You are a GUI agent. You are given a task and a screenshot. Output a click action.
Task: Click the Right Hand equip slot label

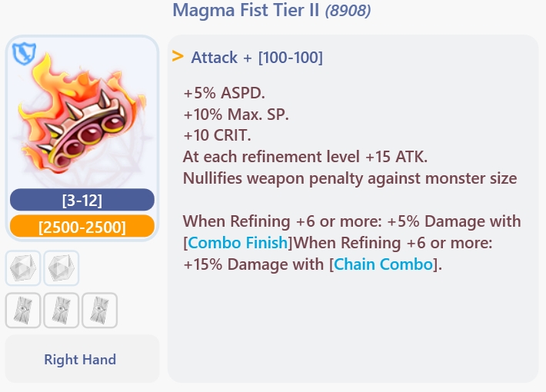coord(80,359)
